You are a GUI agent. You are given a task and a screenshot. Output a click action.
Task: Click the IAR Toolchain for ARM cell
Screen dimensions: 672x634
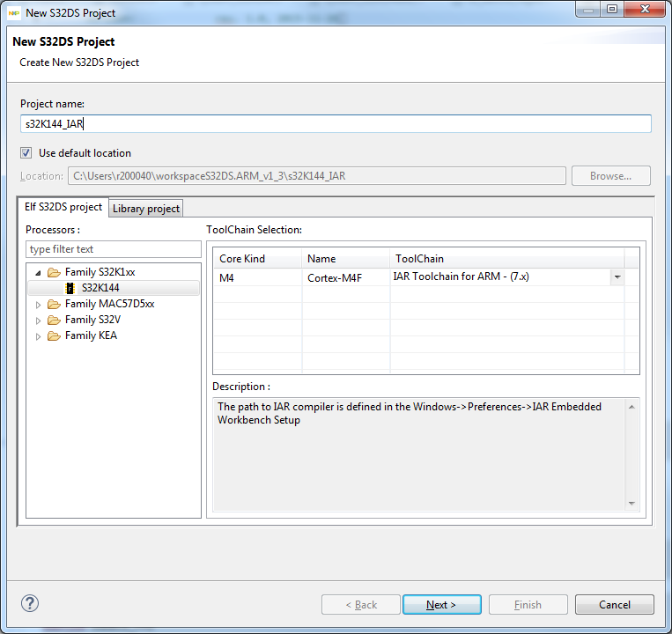coord(500,276)
